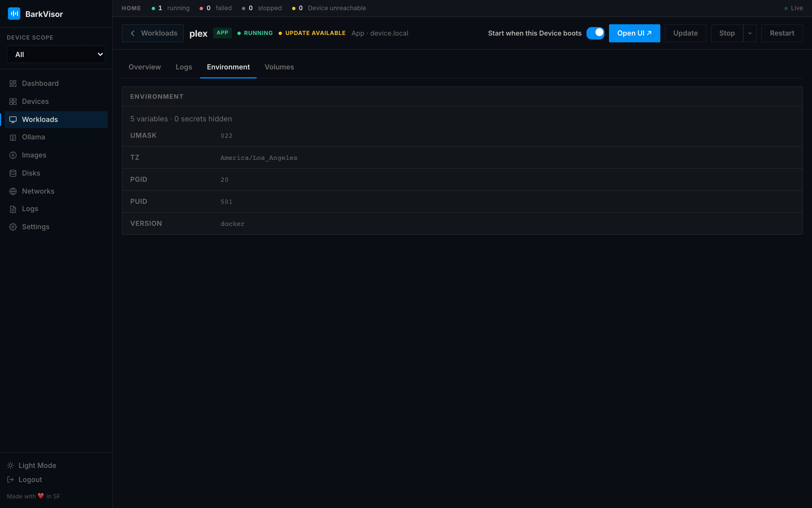Screen dimensions: 812x508
Task: Expand the Stop button options chevron
Action: coord(750,33)
